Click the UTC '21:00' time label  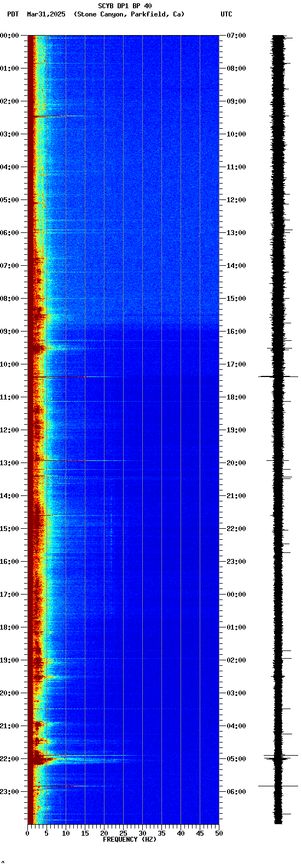point(236,496)
